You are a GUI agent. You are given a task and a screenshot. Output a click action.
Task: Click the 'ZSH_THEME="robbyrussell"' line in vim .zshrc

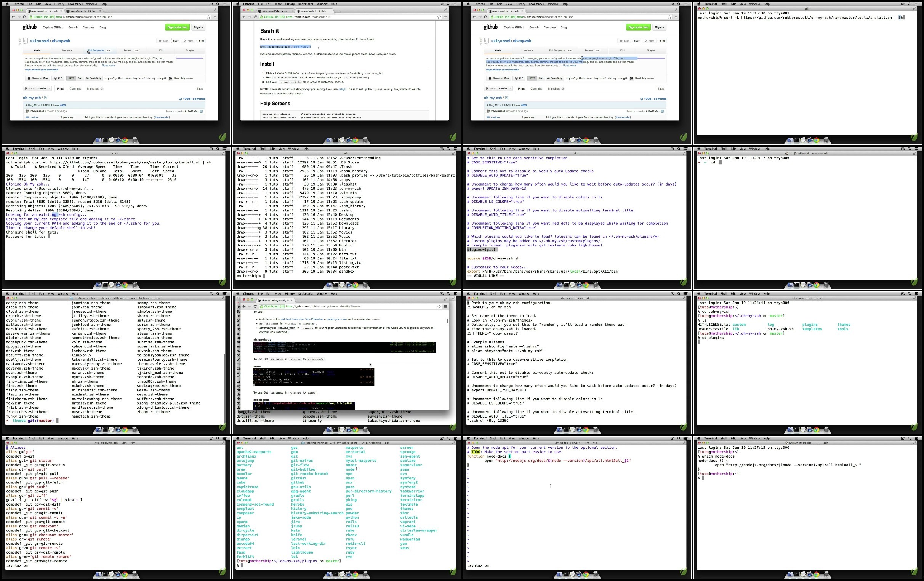(493, 333)
